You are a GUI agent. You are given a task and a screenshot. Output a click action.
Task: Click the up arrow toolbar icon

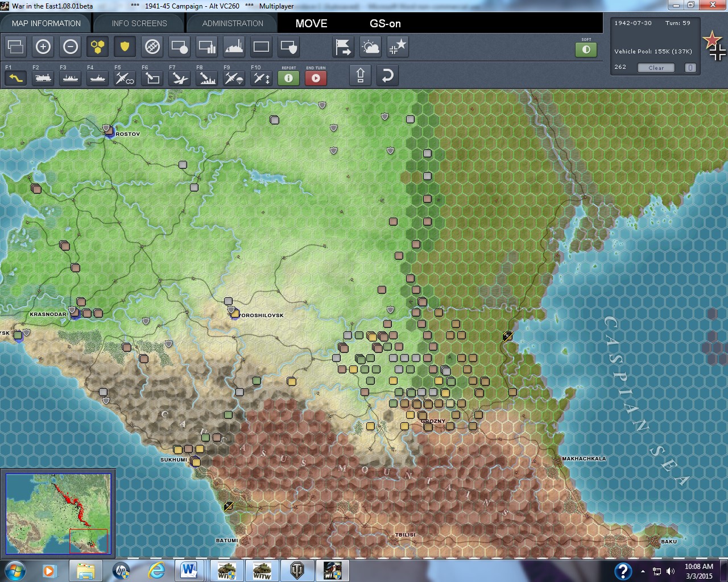pos(361,76)
